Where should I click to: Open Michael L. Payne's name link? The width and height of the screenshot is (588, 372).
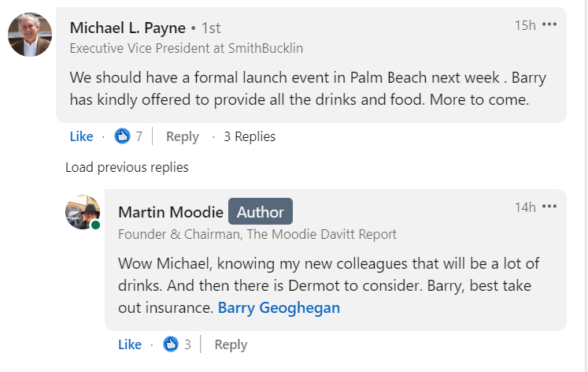tap(128, 28)
